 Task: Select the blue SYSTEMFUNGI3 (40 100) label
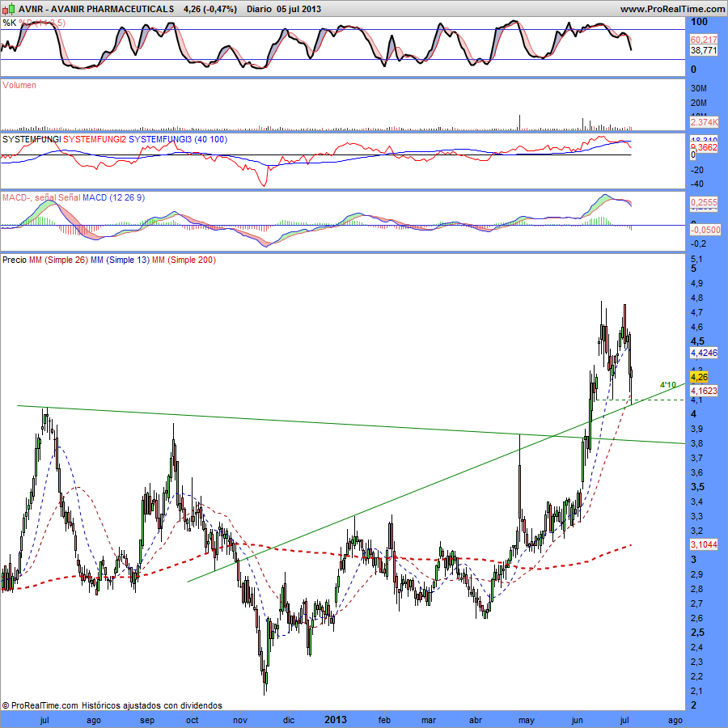178,139
